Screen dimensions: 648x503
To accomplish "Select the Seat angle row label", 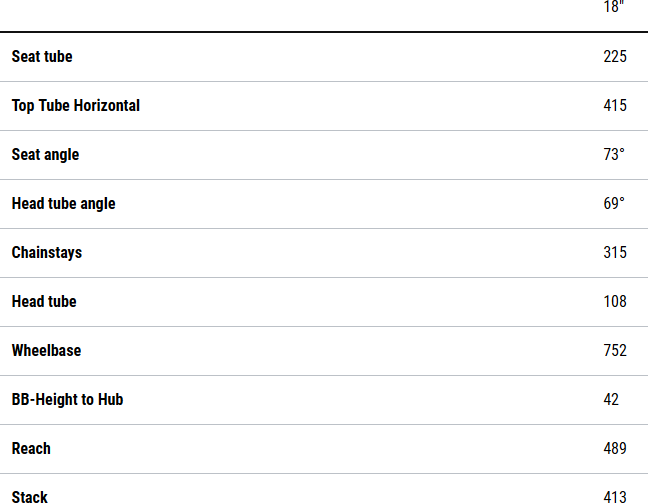I will tap(45, 155).
